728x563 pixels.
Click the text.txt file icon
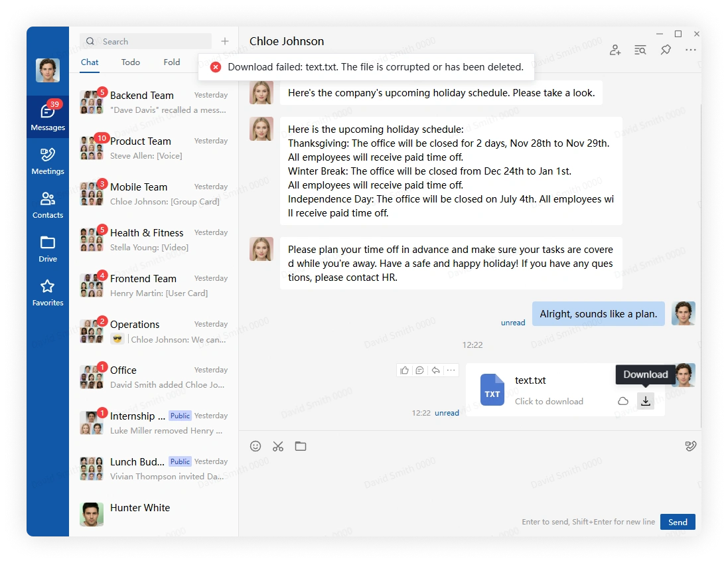coord(492,390)
